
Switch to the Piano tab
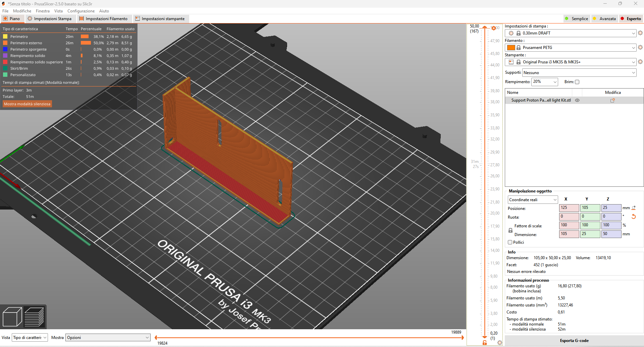pyautogui.click(x=12, y=19)
